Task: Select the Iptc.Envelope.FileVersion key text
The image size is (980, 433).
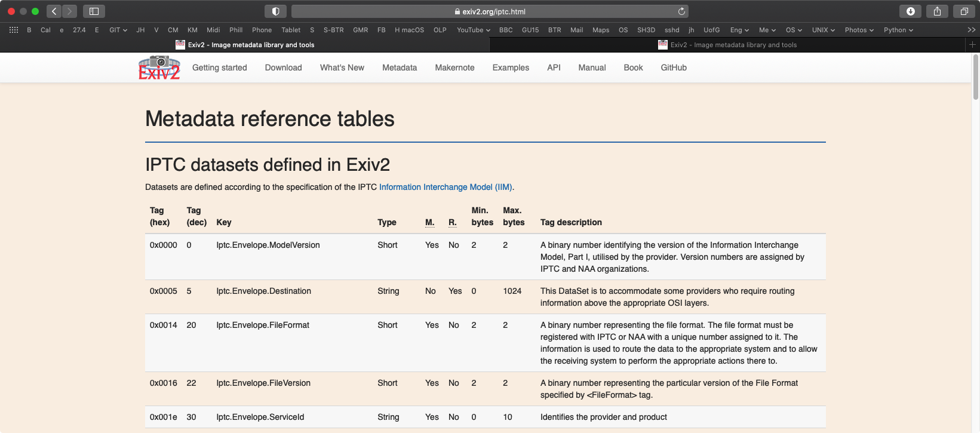Action: pos(263,383)
